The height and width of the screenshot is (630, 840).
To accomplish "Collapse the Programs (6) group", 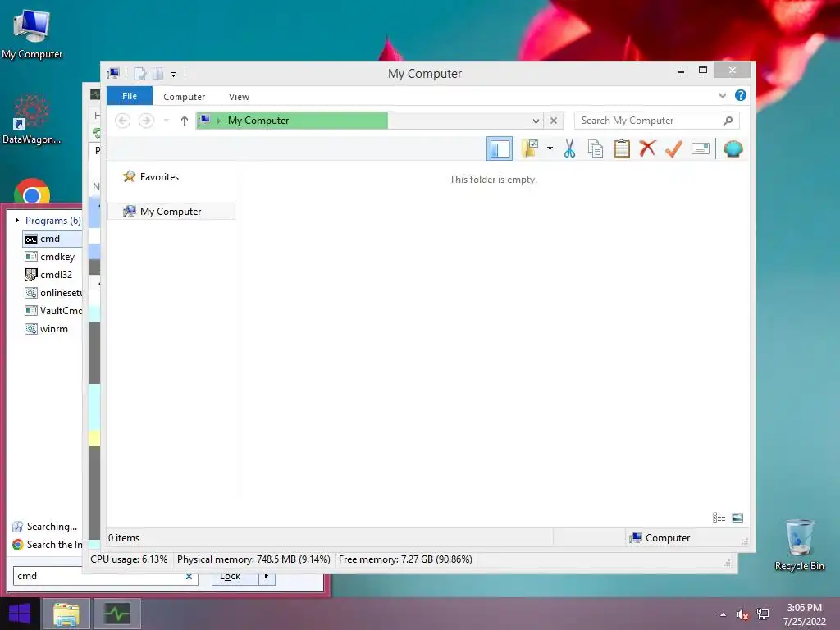I will click(17, 220).
